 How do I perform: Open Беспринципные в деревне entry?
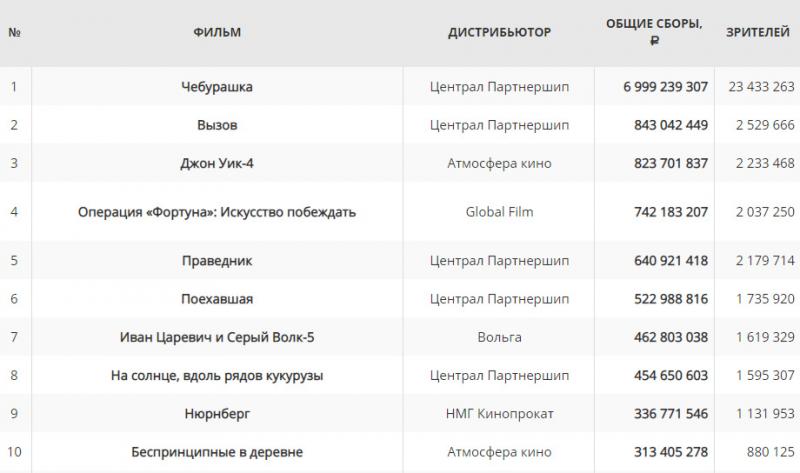point(217,452)
